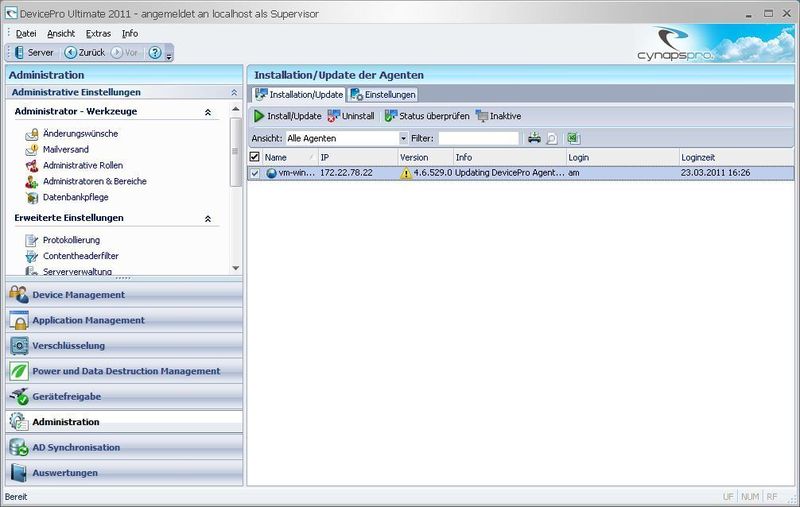Click the Application Management lock icon
Viewport: 800px width, 507px height.
(19, 320)
